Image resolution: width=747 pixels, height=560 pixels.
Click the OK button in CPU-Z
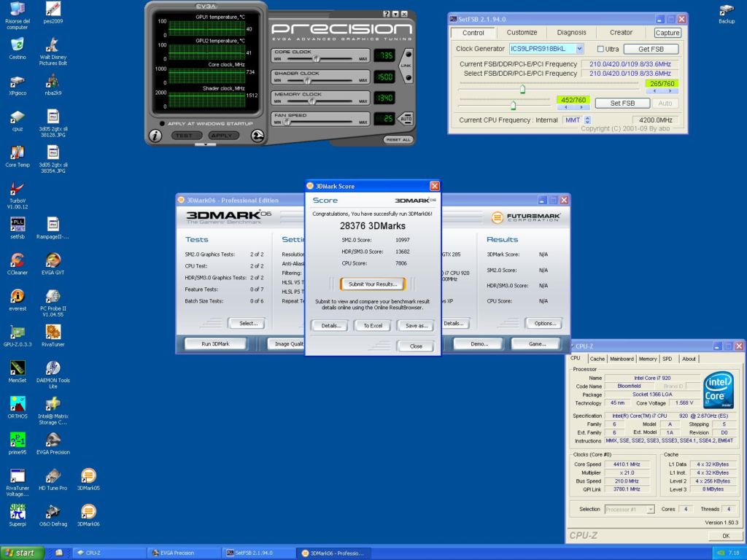click(x=726, y=536)
